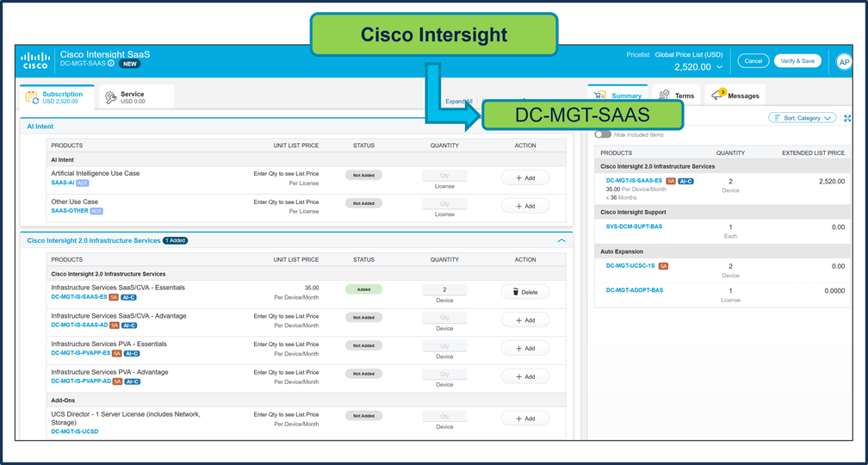
Task: Click AI-C badge in summary DC-MGT-IS-SAAS-ES row
Action: [x=685, y=181]
